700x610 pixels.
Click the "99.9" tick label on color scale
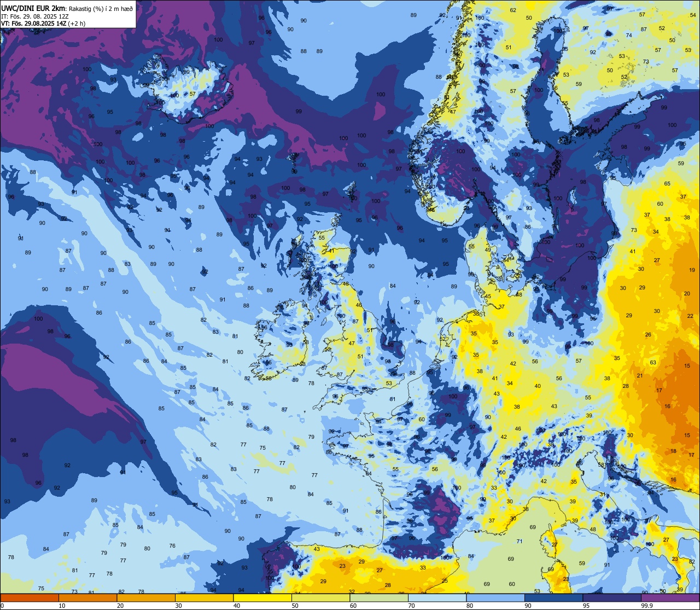647,606
